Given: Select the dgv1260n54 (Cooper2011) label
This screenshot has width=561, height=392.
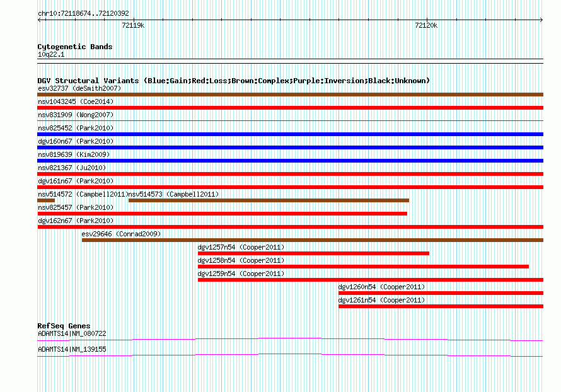Looking at the screenshot, I should [x=381, y=287].
